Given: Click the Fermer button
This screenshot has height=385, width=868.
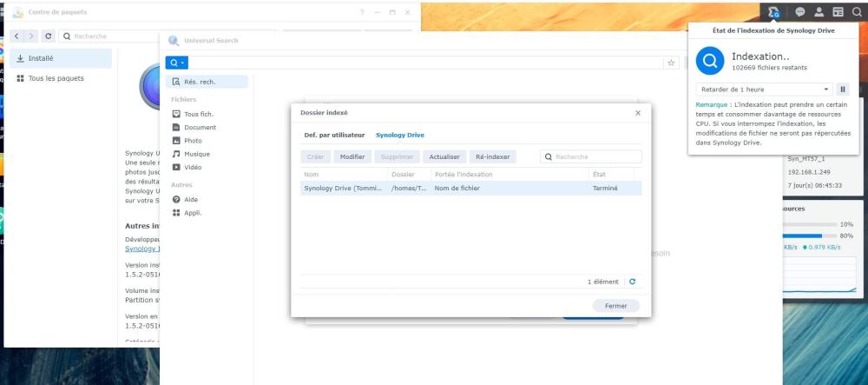Looking at the screenshot, I should 615,306.
